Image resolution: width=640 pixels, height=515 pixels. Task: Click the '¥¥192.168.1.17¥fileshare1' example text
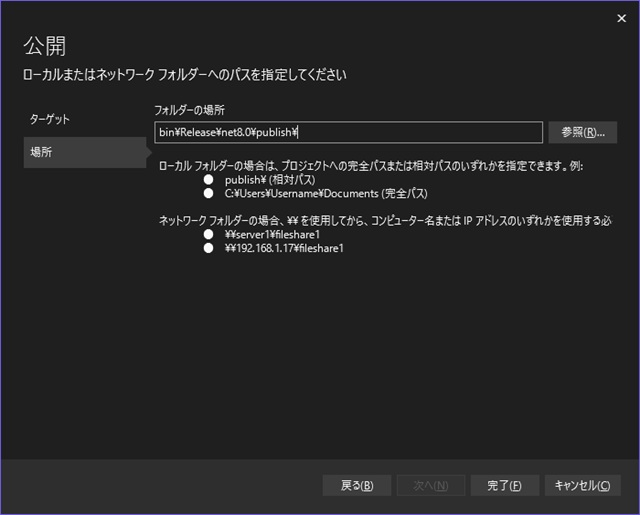point(284,248)
